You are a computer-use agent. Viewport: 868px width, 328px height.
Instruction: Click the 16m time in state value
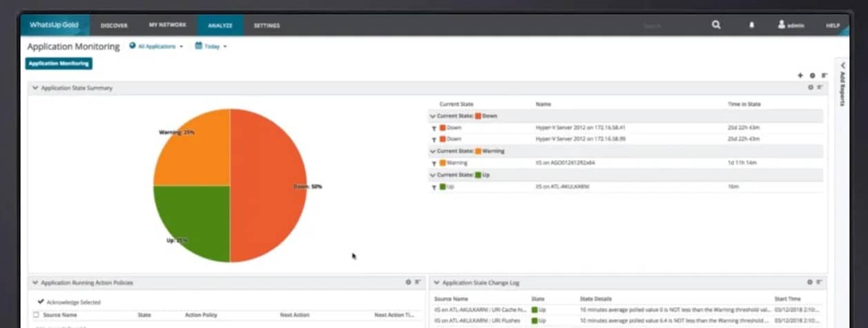pos(733,186)
